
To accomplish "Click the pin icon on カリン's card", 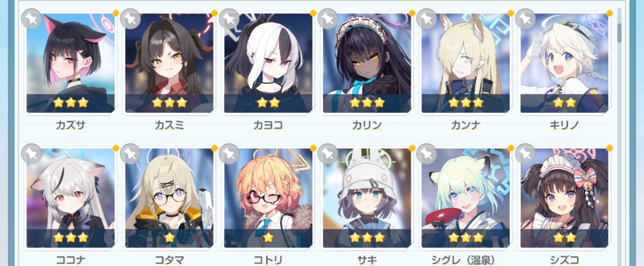I will [x=327, y=19].
